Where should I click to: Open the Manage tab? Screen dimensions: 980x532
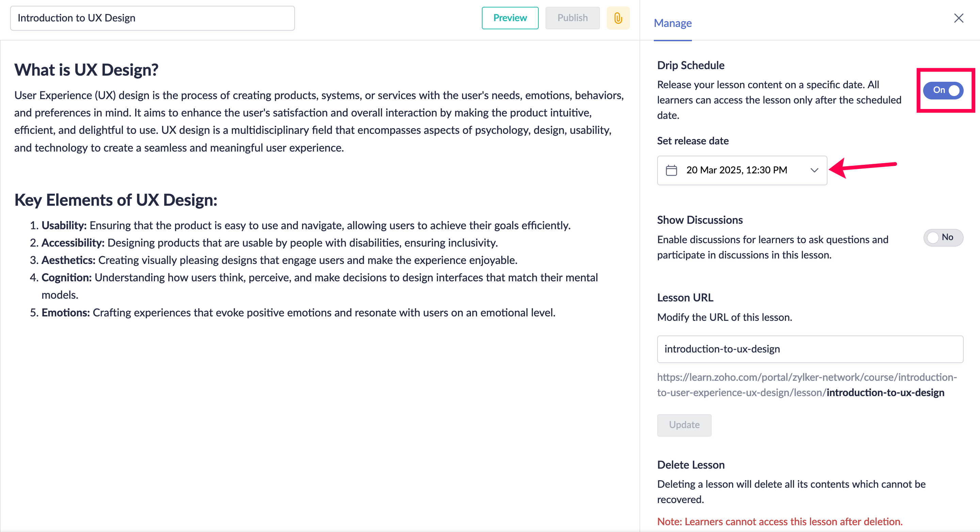[672, 23]
